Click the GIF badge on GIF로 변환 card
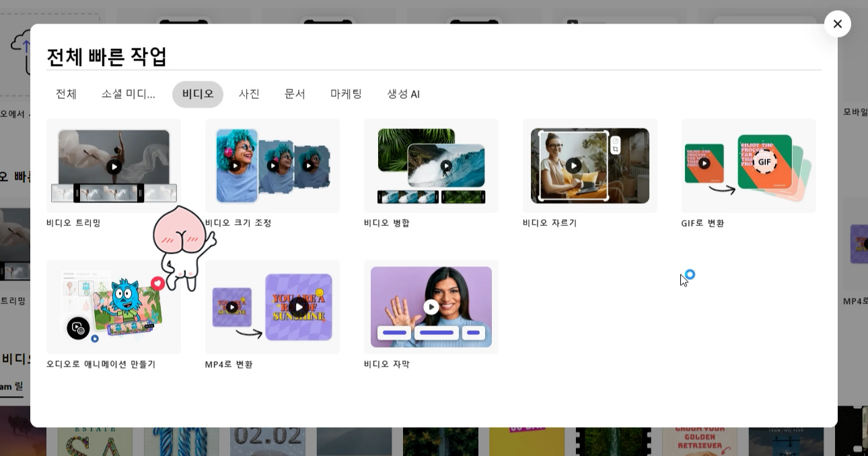This screenshot has height=456, width=868. tap(764, 161)
